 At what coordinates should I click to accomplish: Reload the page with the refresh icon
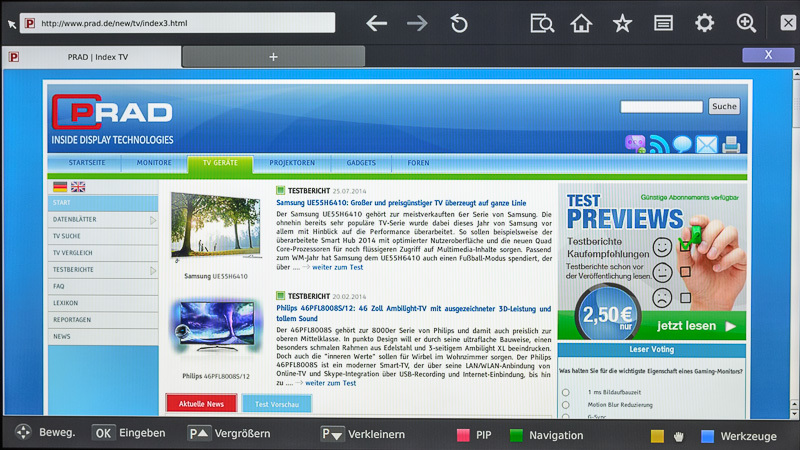coord(459,23)
